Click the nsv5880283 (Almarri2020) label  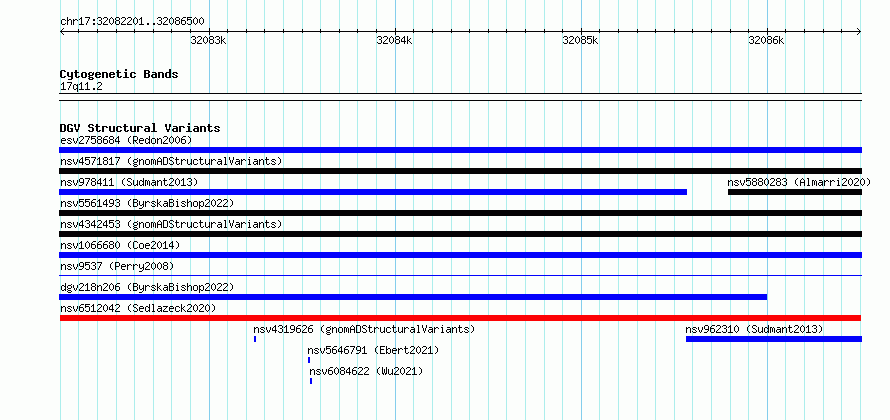point(799,182)
